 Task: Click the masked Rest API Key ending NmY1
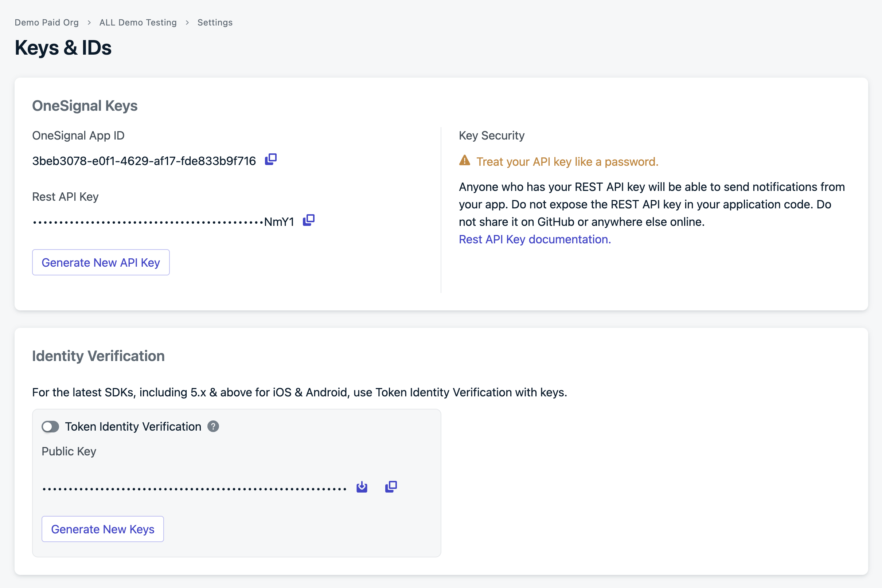[x=163, y=222]
